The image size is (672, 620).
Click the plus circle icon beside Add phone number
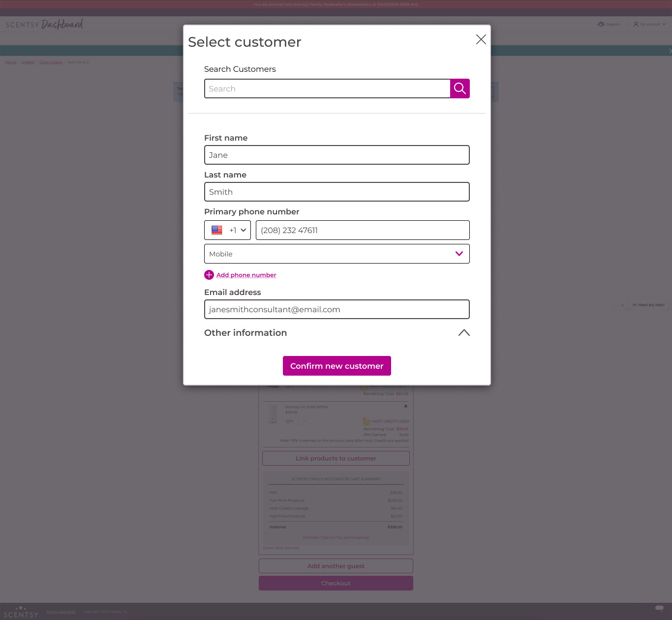[x=209, y=275]
